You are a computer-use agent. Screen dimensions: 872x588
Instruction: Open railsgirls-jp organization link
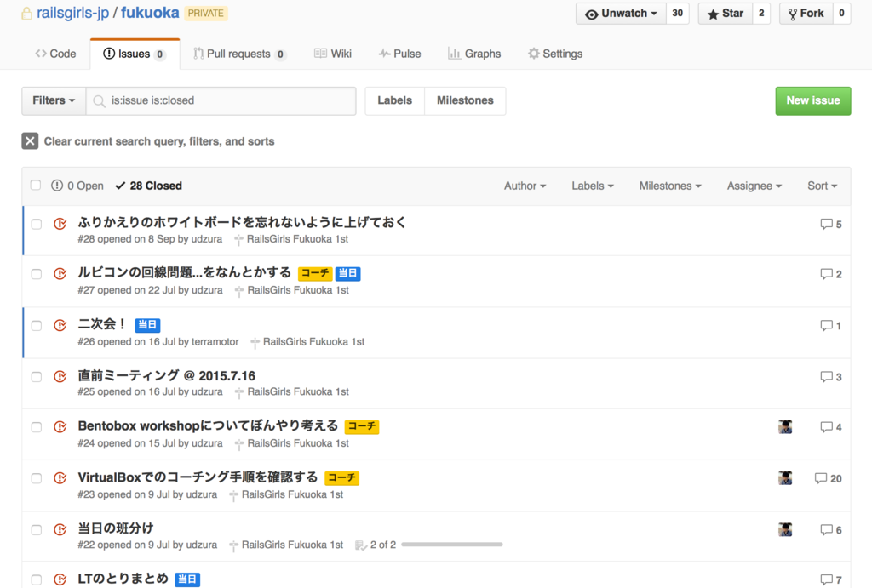point(73,13)
